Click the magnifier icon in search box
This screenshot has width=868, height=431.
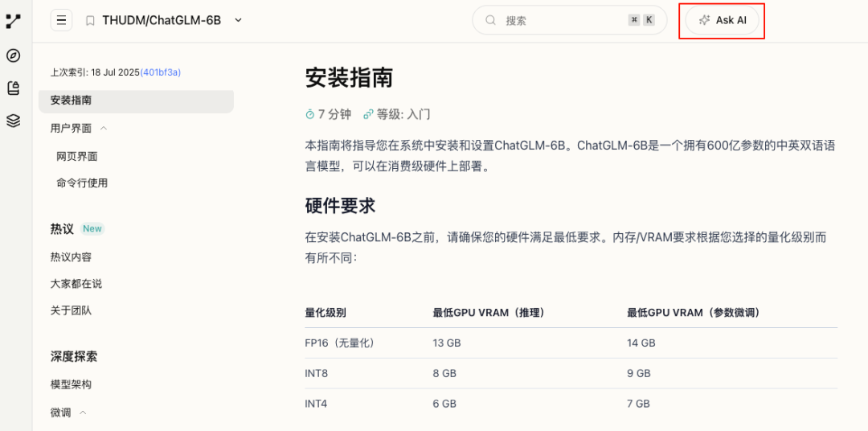[490, 20]
